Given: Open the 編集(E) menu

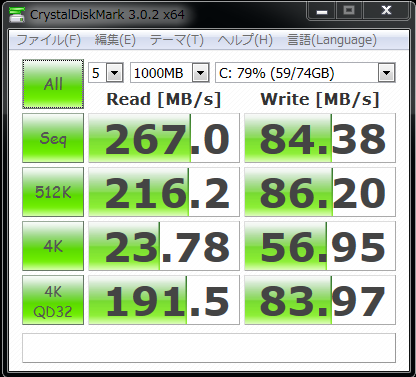Looking at the screenshot, I should coord(115,40).
